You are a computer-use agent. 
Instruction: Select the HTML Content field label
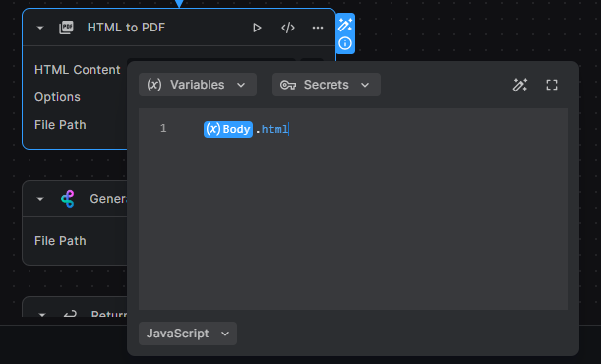[x=78, y=70]
